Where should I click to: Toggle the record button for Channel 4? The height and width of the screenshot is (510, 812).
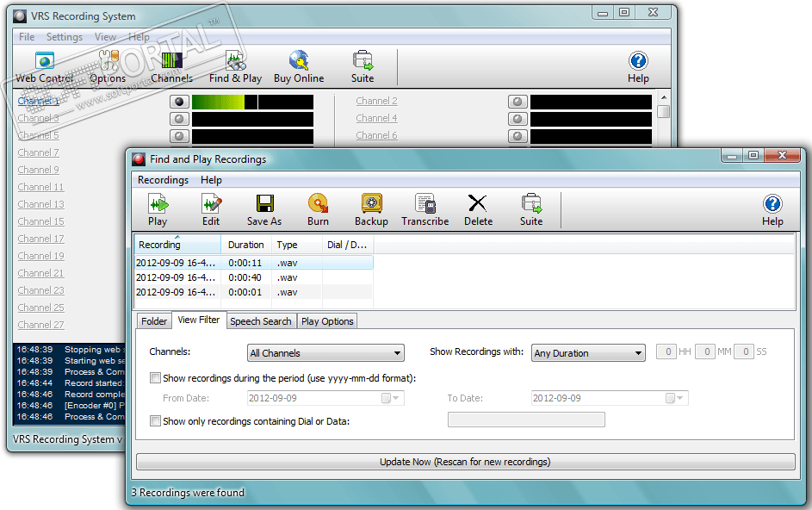click(518, 119)
